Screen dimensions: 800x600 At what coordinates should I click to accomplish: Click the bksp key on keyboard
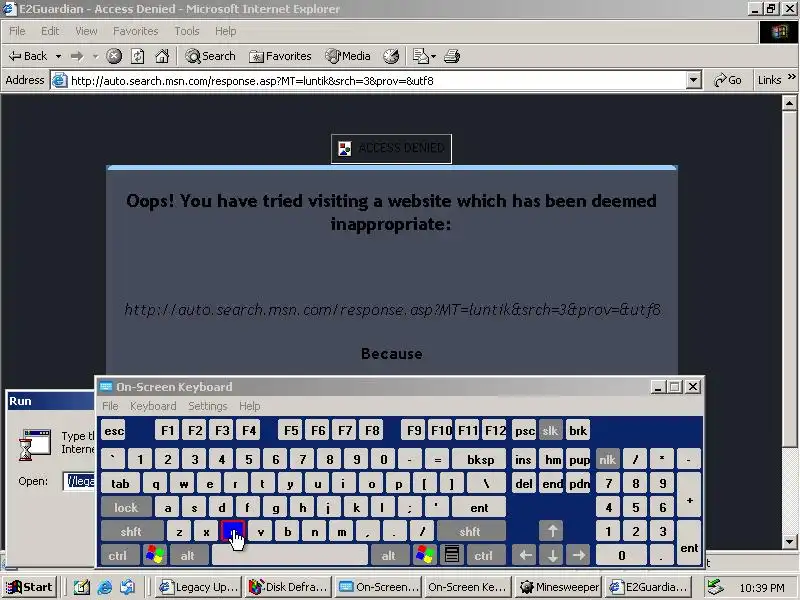(480, 460)
